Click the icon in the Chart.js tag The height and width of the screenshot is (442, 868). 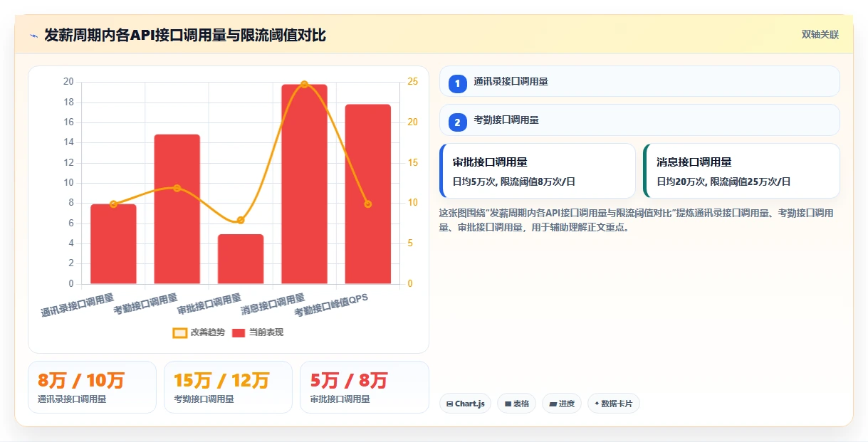(x=450, y=404)
